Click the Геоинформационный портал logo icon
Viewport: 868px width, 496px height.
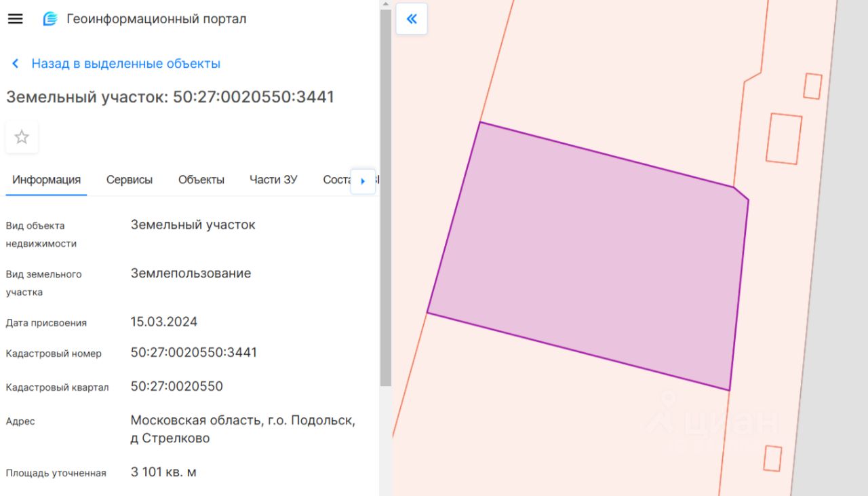(x=50, y=19)
